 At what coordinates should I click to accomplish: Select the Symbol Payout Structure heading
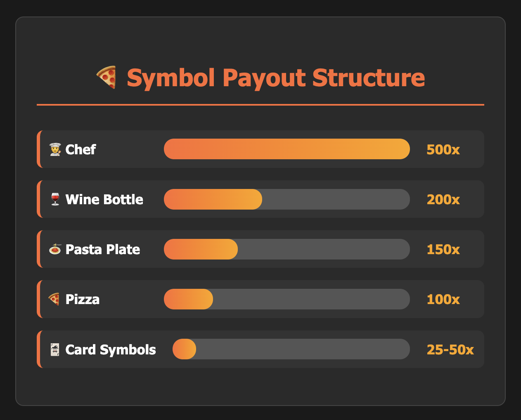point(275,78)
